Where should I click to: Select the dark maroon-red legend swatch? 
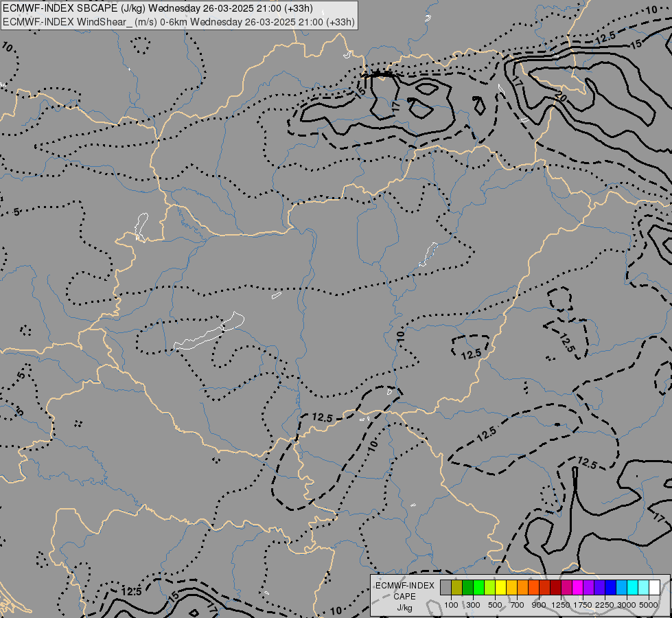pos(555,587)
